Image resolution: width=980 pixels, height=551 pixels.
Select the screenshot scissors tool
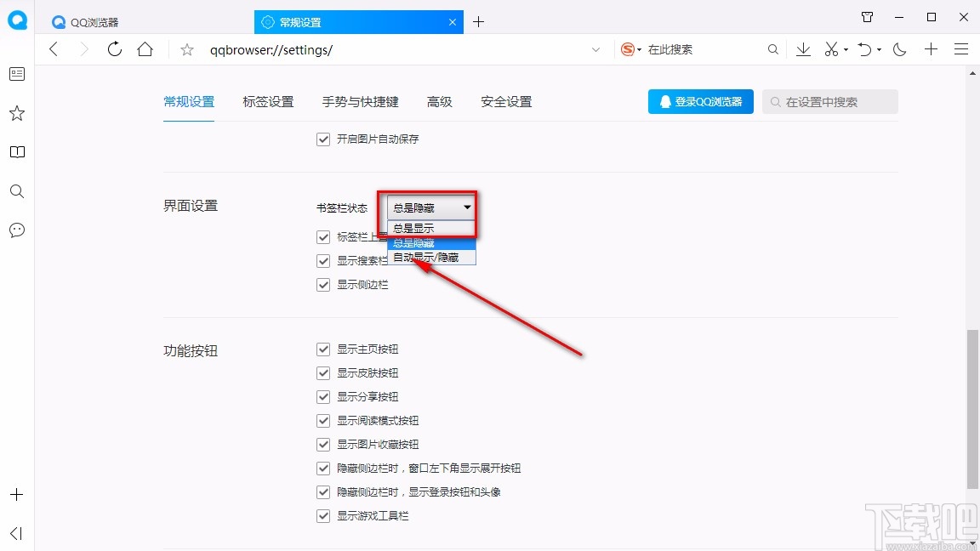point(831,49)
